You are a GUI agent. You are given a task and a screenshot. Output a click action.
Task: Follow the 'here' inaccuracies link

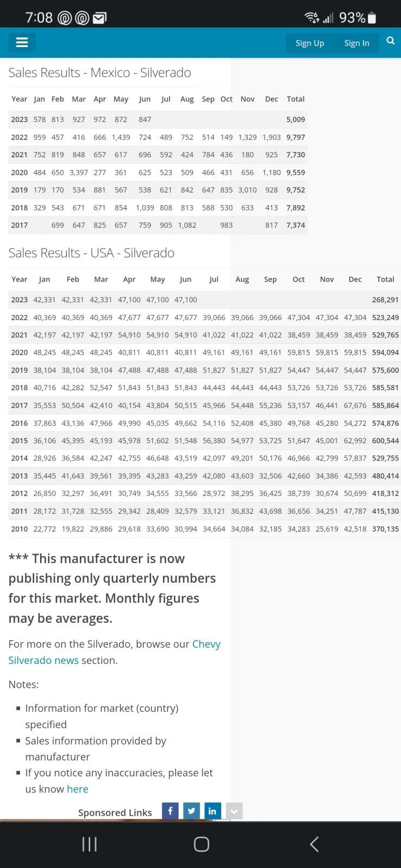(78, 789)
